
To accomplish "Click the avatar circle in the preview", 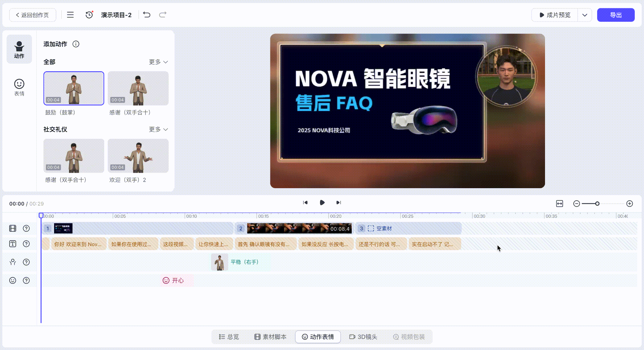I will pyautogui.click(x=506, y=77).
